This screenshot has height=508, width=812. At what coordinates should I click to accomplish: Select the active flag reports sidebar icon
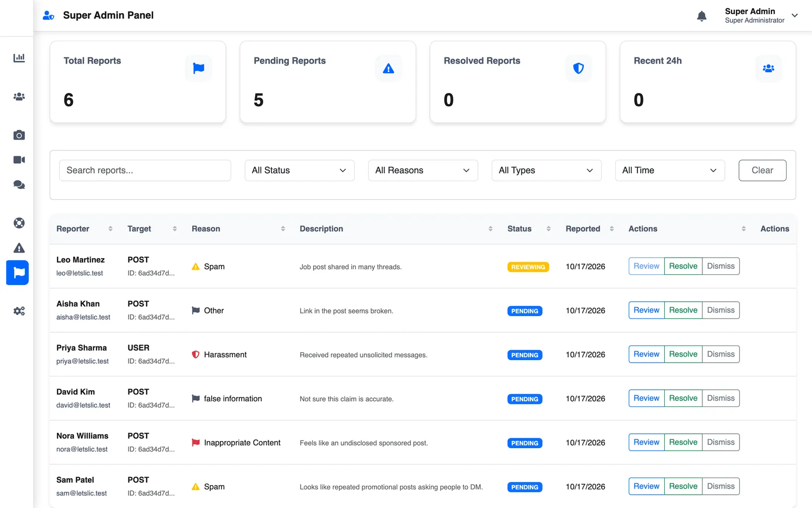(17, 273)
